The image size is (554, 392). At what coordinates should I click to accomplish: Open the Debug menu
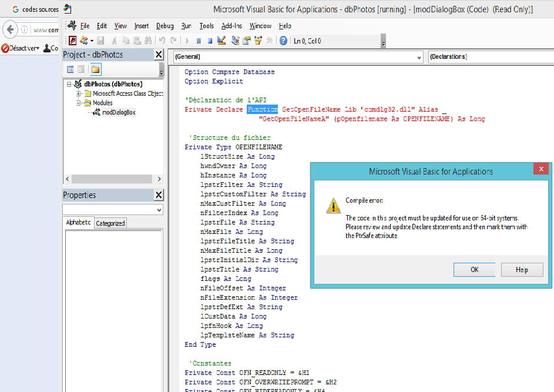coord(165,26)
